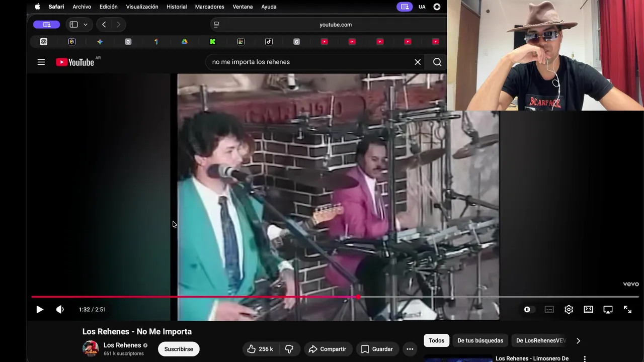Viewport: 644px width, 362px height.
Task: Open the Los Rehenes channel name link
Action: [x=122, y=345]
